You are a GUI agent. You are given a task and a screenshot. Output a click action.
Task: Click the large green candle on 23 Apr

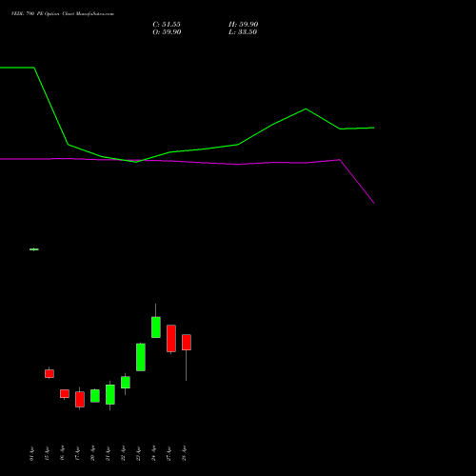pos(141,357)
